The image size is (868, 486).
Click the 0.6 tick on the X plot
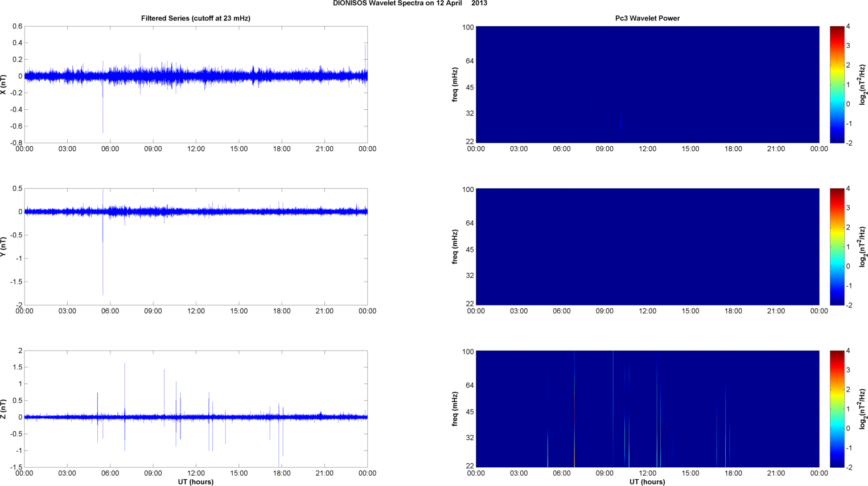pos(18,26)
